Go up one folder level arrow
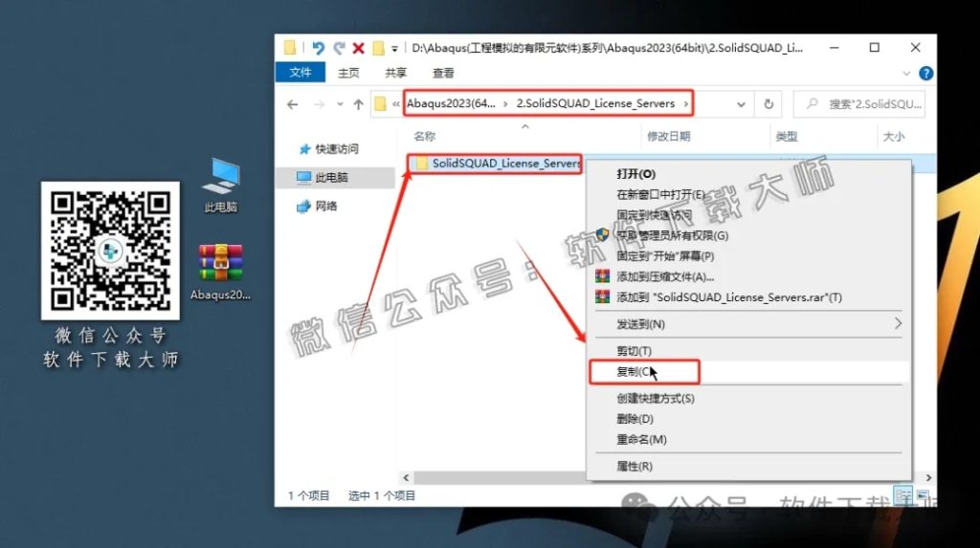 (x=358, y=104)
